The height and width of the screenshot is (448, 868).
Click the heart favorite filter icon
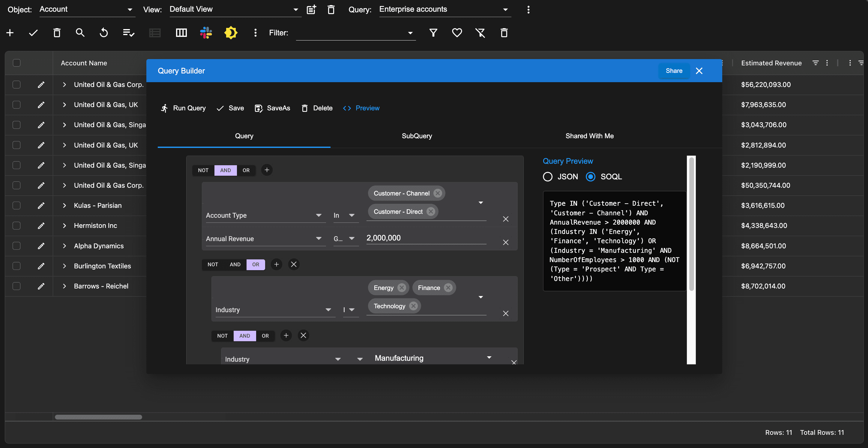pos(456,33)
